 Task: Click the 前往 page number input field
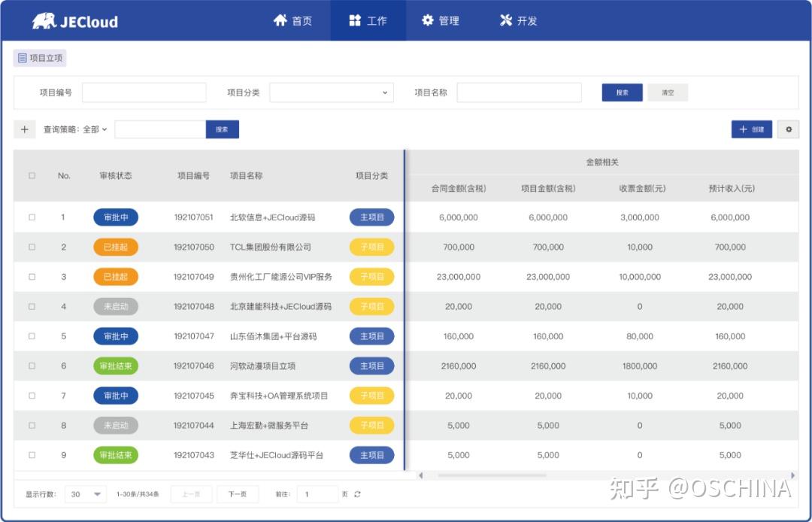click(x=317, y=494)
